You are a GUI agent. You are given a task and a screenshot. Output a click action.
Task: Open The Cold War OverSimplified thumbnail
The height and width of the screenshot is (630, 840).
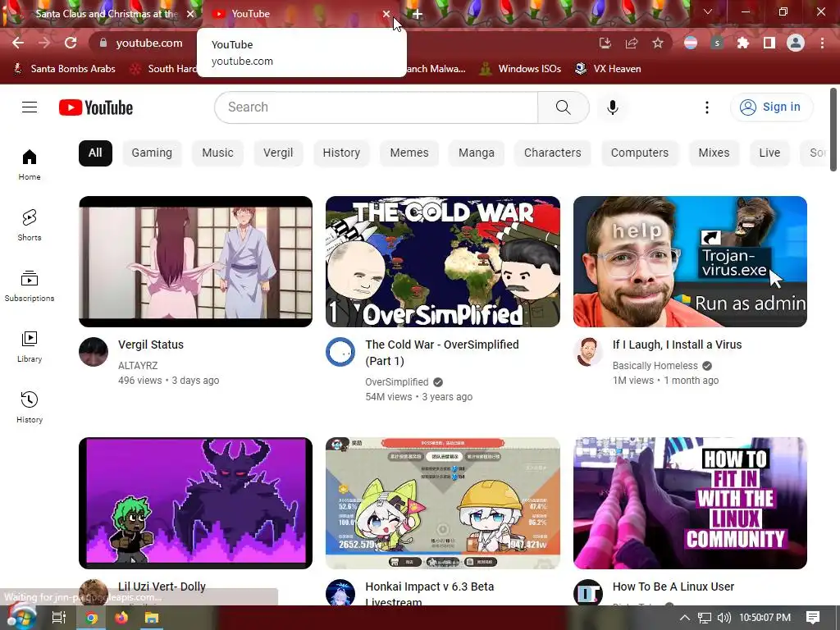[442, 262]
